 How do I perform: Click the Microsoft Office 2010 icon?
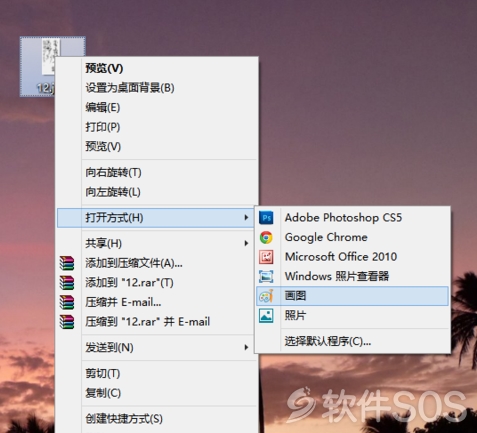266,257
